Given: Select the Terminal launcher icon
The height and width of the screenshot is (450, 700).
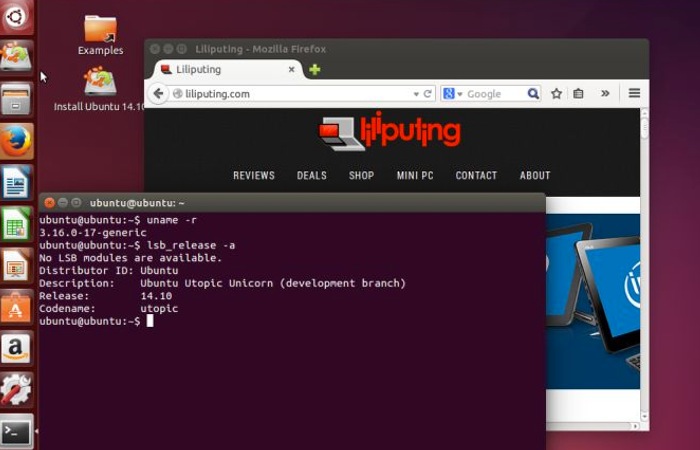Looking at the screenshot, I should click(x=17, y=431).
